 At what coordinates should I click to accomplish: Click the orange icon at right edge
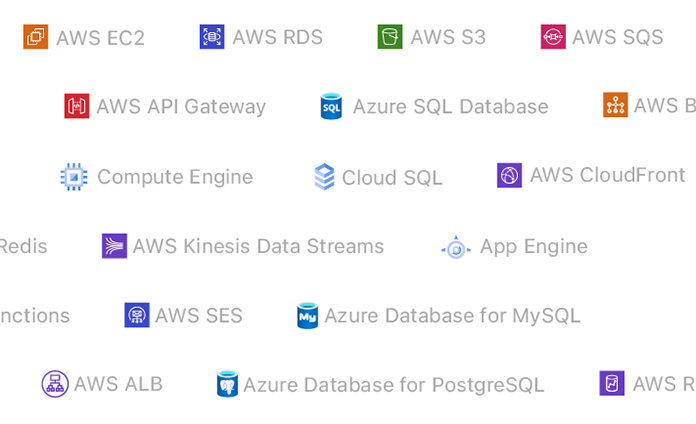615,105
